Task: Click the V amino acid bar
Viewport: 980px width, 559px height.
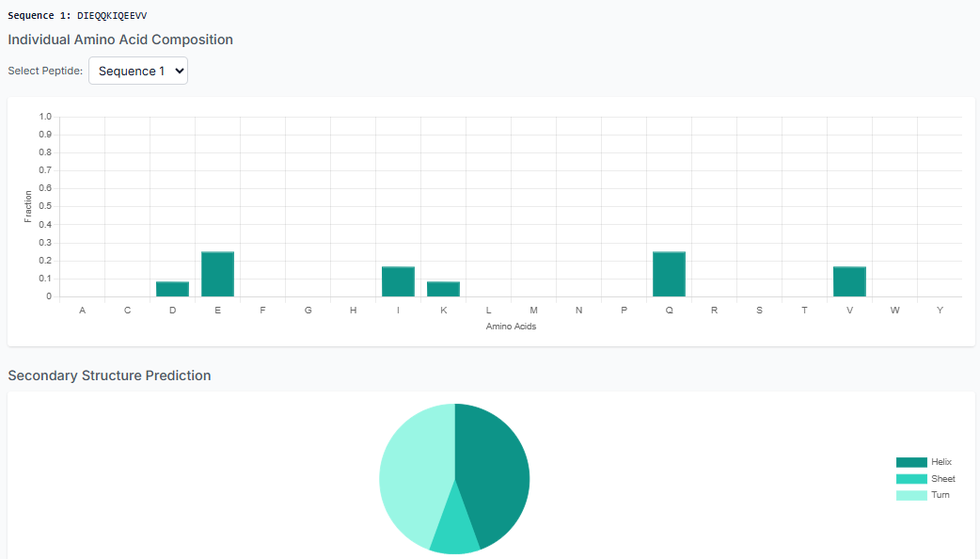Action: coord(849,279)
